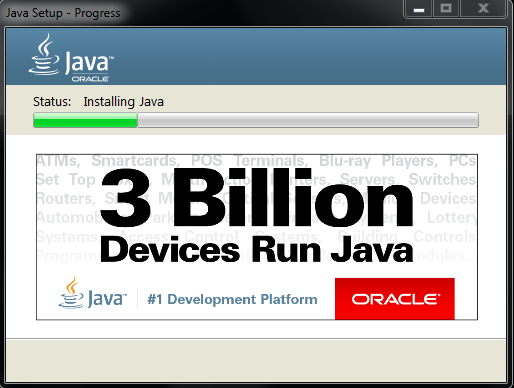The width and height of the screenshot is (514, 388).
Task: Click the red ORACLE logo box
Action: tap(395, 299)
